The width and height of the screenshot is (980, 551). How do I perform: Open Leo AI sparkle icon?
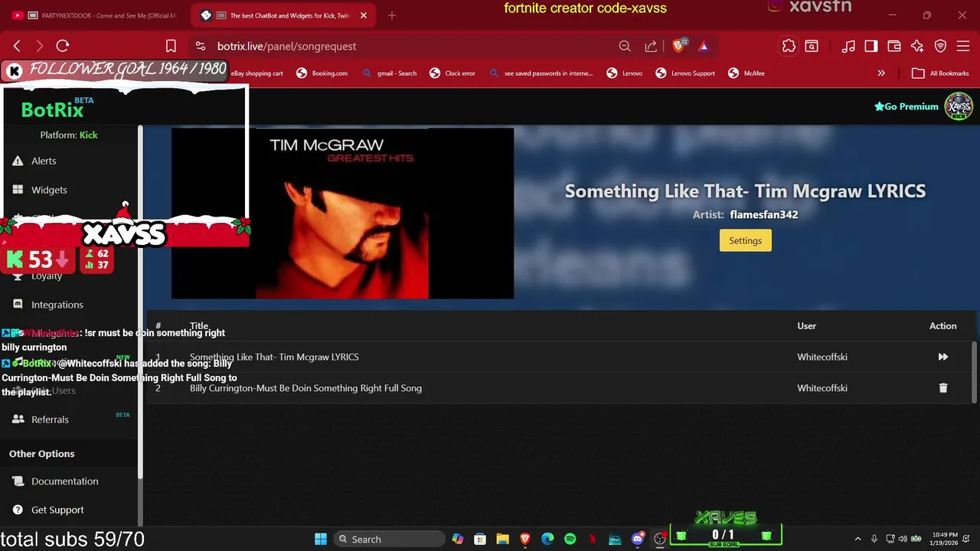coord(917,46)
